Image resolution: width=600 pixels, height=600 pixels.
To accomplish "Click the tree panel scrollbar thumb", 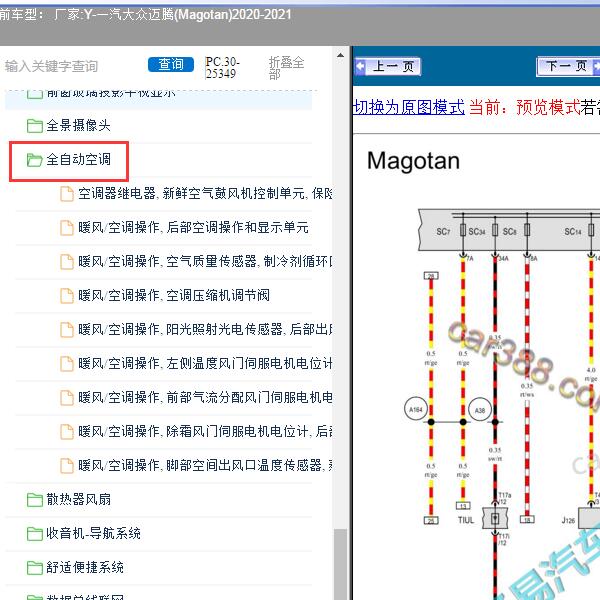I will pos(340,564).
